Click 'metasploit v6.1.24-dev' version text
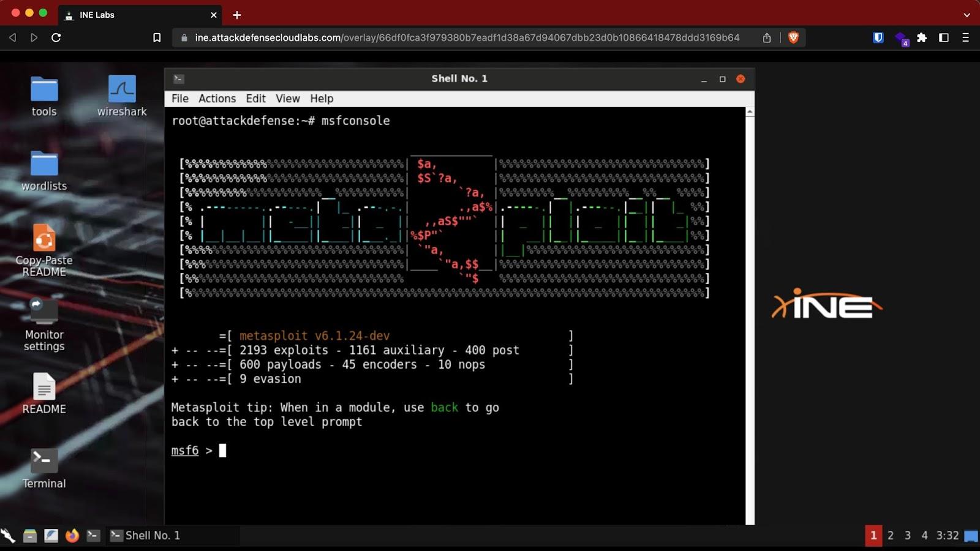The image size is (980, 551). tap(314, 336)
